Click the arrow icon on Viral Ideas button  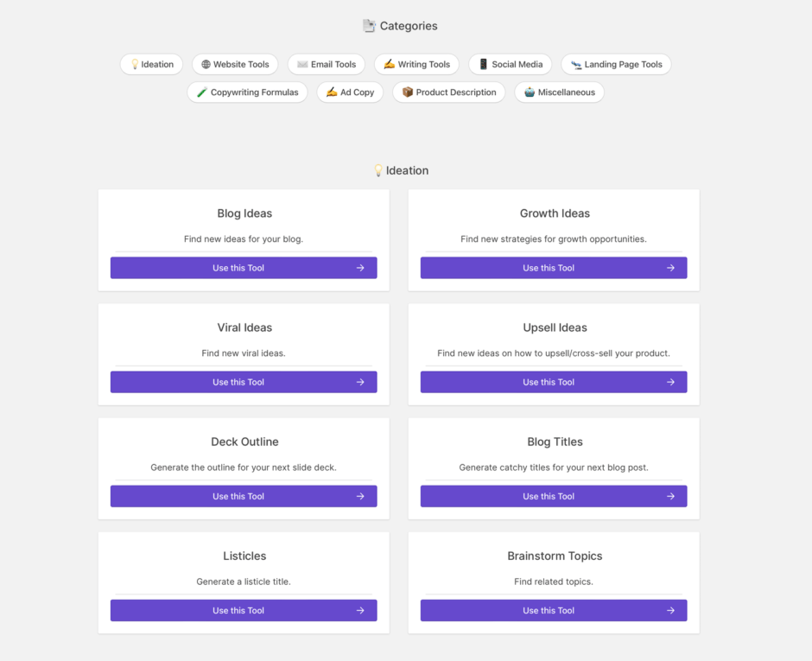click(x=360, y=382)
